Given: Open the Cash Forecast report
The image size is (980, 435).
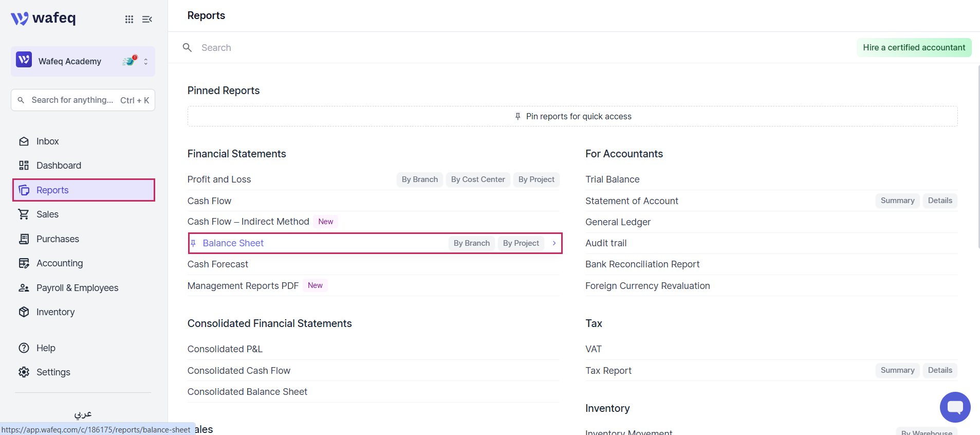Looking at the screenshot, I should [x=217, y=264].
